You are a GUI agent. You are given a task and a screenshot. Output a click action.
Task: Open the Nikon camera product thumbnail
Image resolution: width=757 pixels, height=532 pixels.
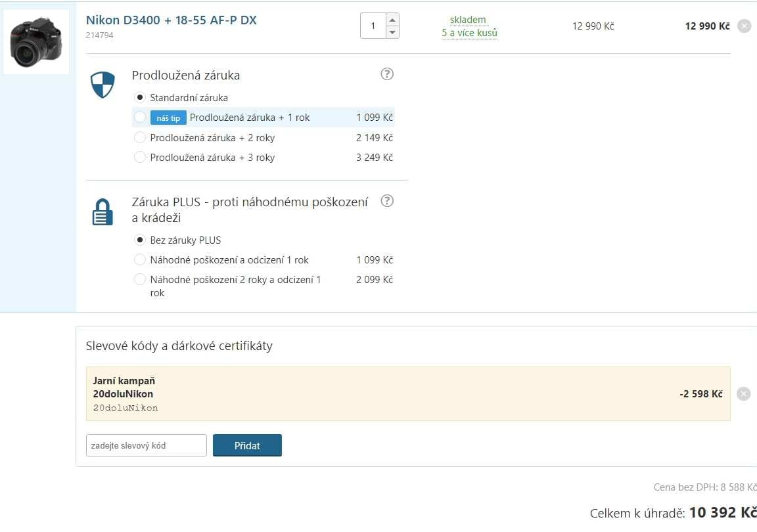[x=36, y=42]
